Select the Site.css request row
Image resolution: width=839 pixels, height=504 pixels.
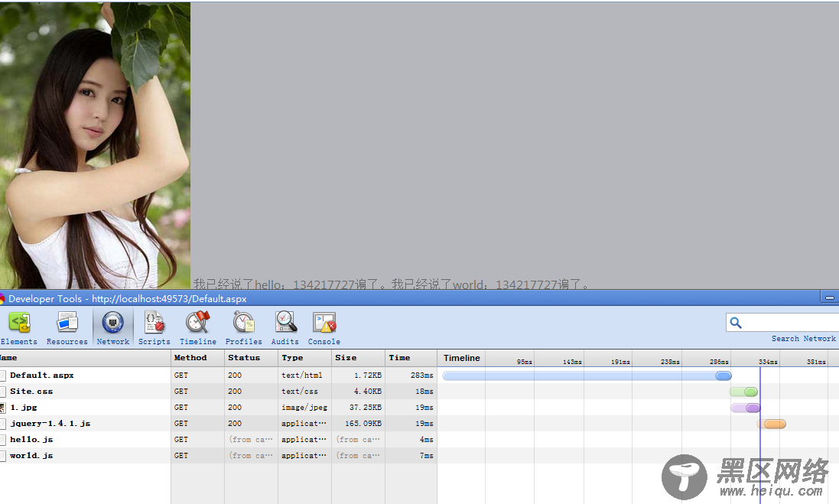click(419, 391)
